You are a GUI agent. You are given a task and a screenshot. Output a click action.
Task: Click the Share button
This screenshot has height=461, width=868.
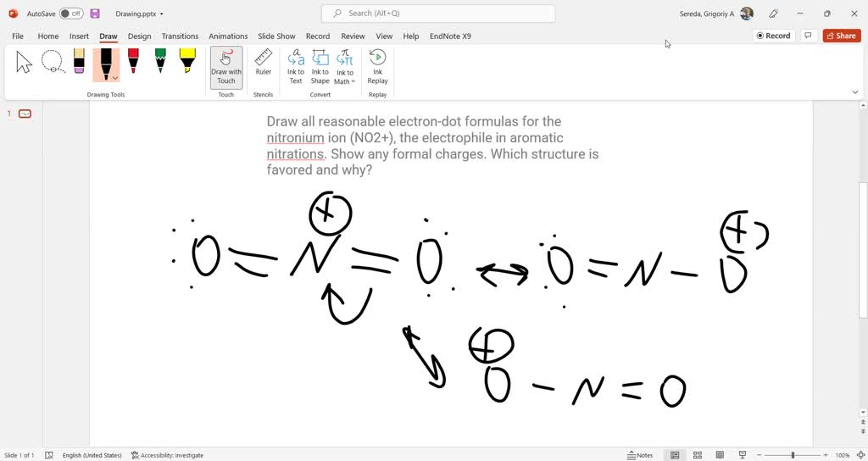pos(841,36)
